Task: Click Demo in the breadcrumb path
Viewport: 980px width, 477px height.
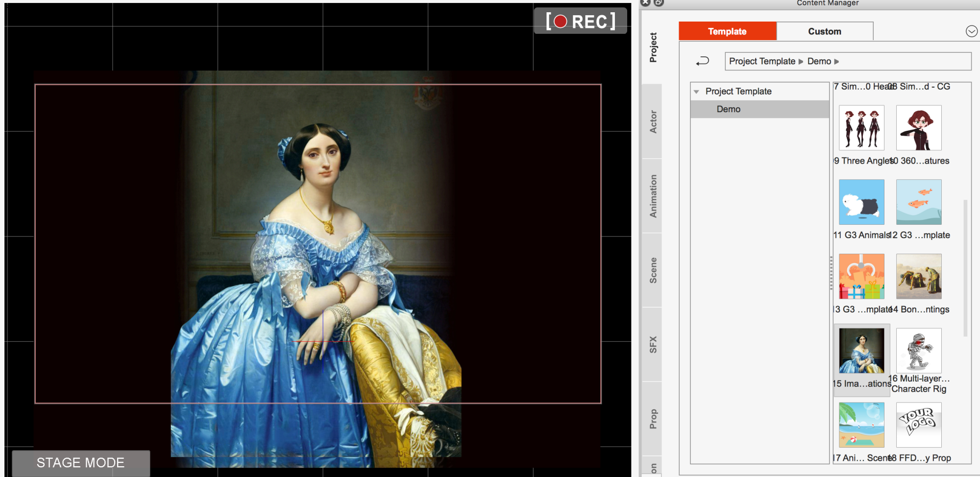Action: [x=819, y=61]
